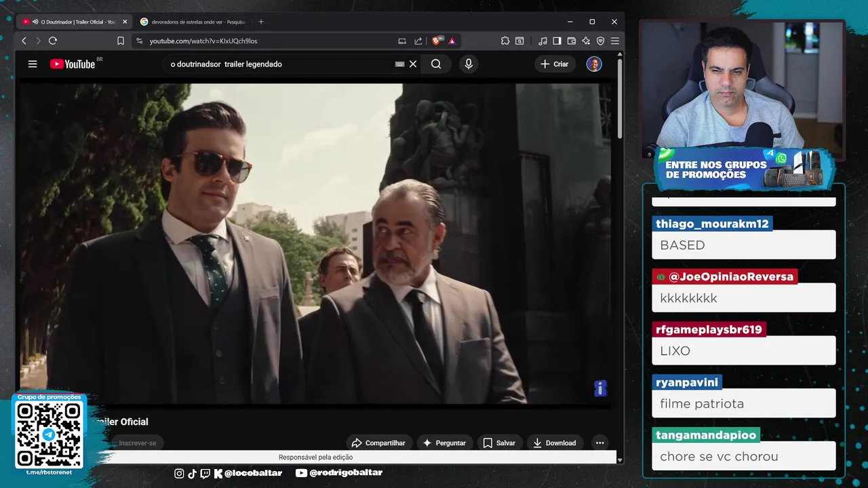Image resolution: width=868 pixels, height=488 pixels.
Task: Close the O Doutrinador YouTube tab
Action: 125,22
